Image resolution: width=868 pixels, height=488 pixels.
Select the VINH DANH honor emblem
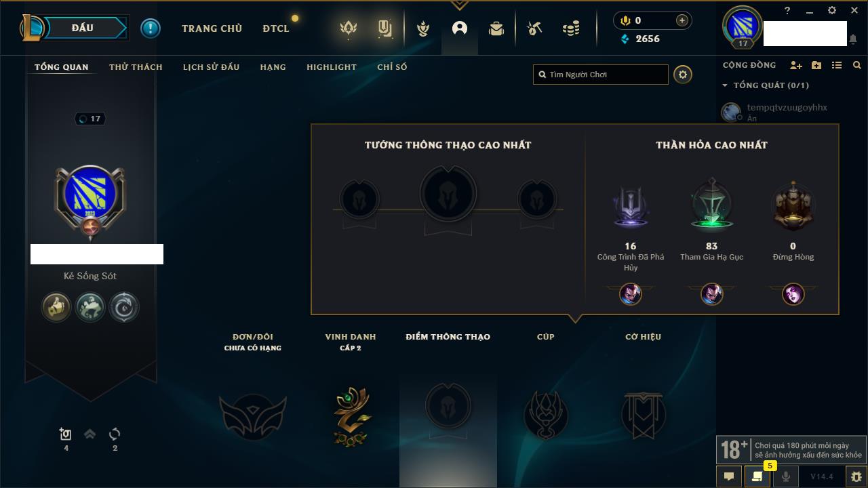351,415
